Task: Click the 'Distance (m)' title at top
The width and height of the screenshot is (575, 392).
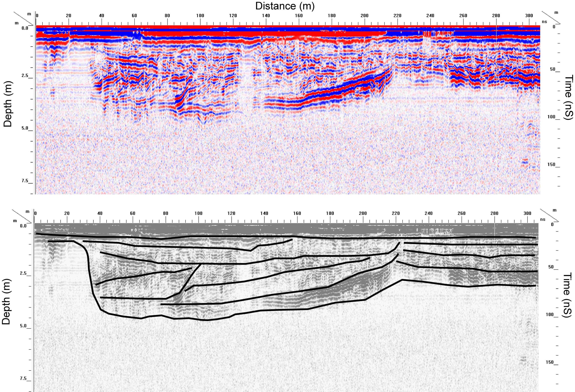Action: point(285,6)
